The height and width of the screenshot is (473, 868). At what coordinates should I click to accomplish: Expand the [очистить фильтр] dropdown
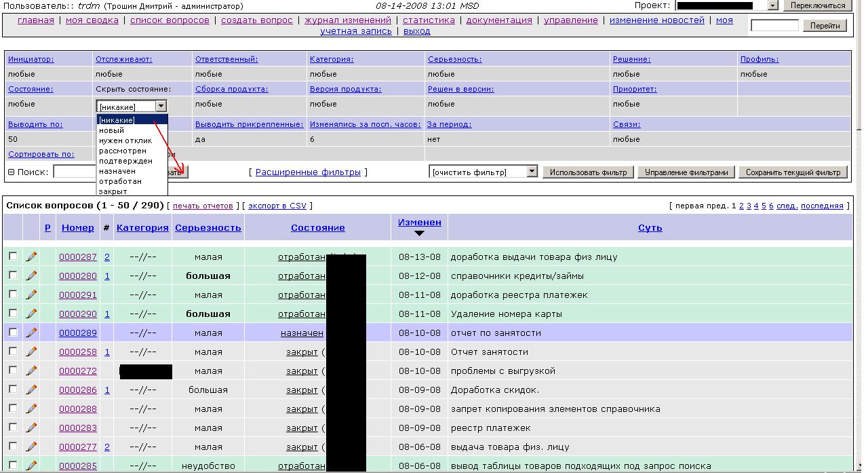pos(532,172)
